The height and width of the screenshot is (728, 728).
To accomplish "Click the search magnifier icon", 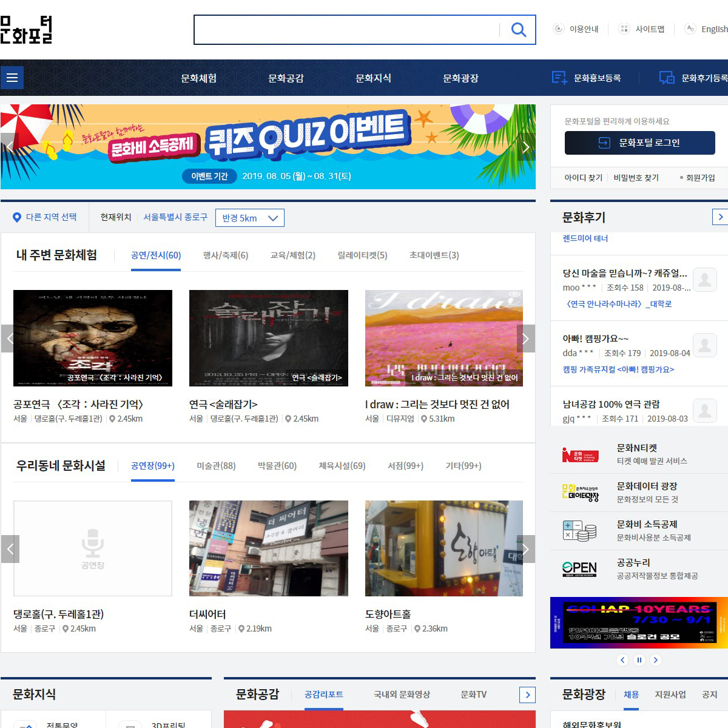I will point(518,30).
